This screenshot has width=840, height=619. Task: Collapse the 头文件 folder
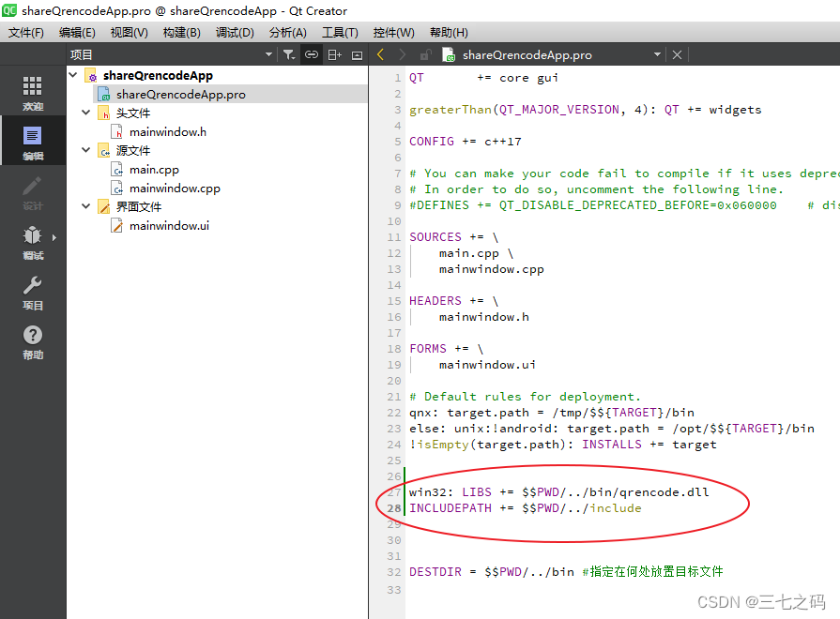tap(85, 113)
